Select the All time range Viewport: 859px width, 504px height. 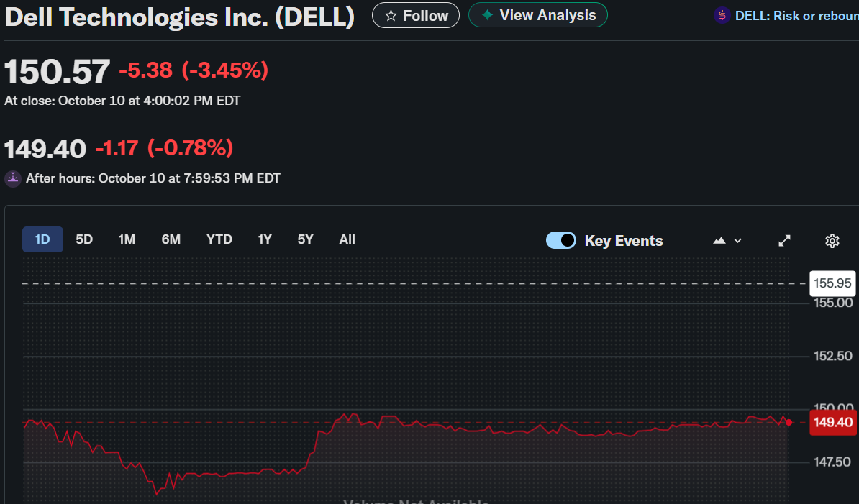(x=347, y=239)
